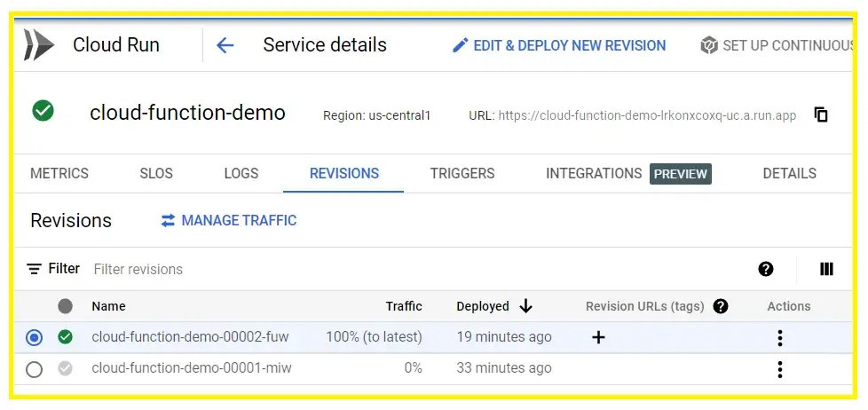Go back using the left arrow
The height and width of the screenshot is (410, 868).
[225, 45]
